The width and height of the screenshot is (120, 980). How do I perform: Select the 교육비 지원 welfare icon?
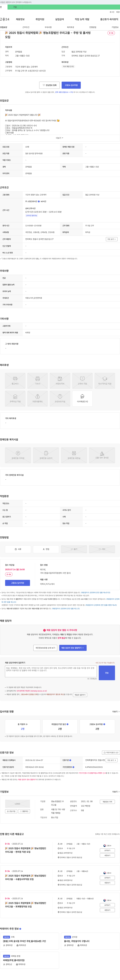point(82,381)
